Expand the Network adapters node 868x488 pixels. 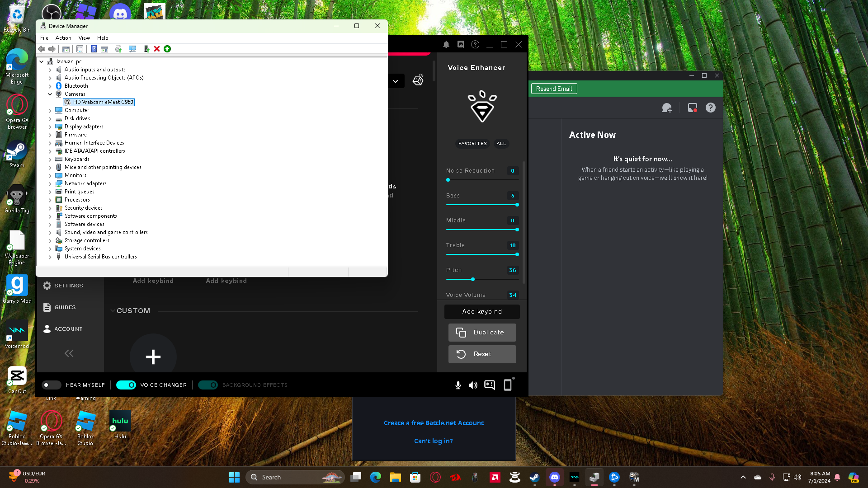pos(50,184)
